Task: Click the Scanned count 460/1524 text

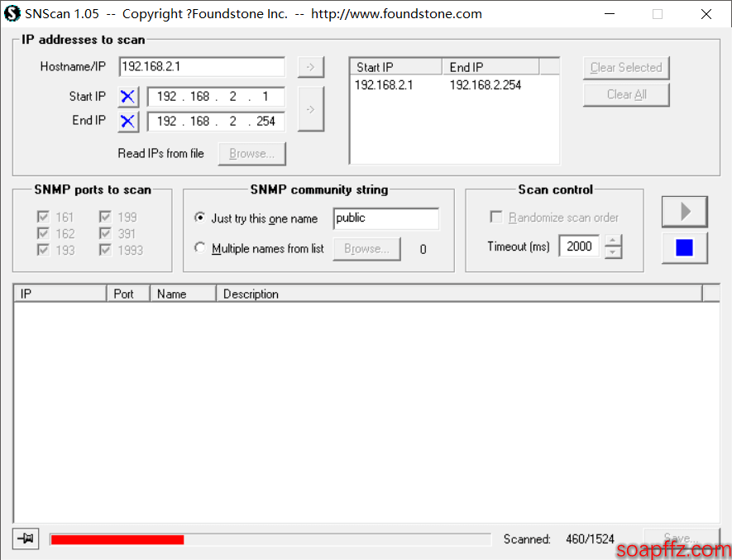Action: coord(590,539)
